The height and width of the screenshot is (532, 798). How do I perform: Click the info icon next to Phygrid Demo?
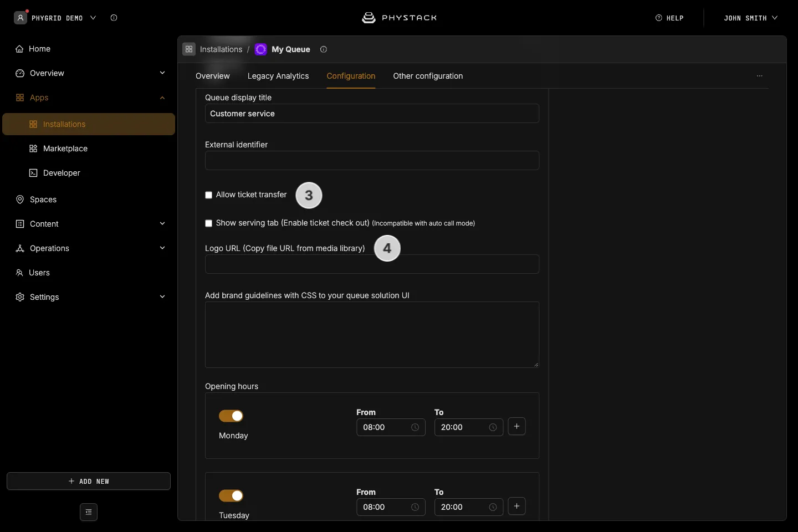click(x=114, y=18)
